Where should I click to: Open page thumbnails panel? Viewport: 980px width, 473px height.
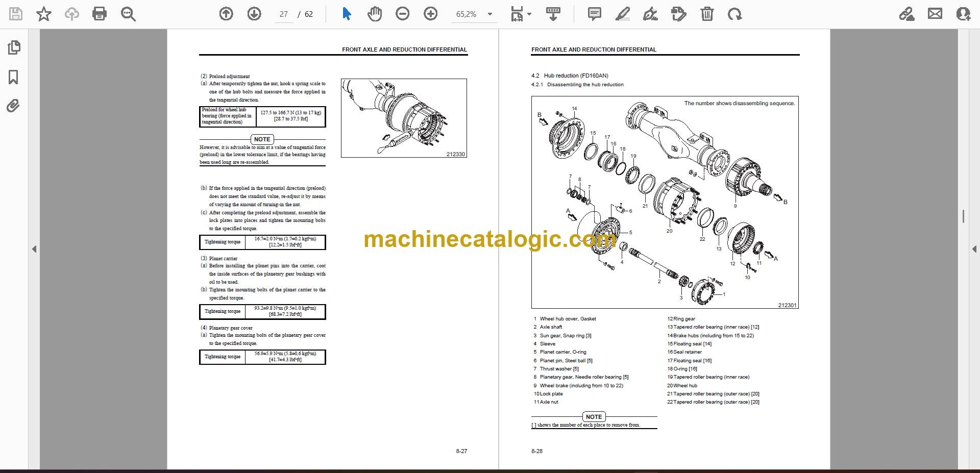[x=14, y=47]
